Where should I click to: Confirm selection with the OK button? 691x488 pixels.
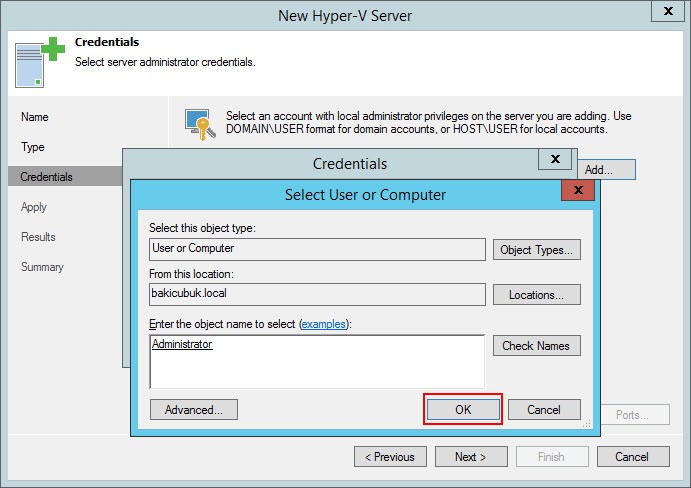point(463,410)
